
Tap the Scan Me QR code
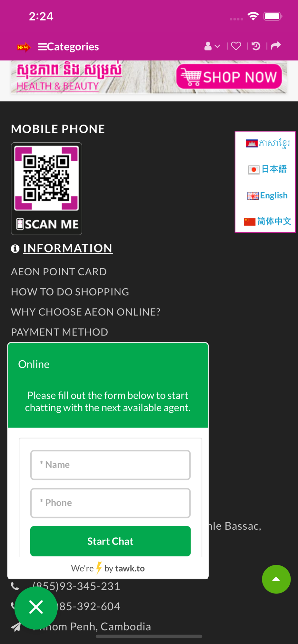pyautogui.click(x=46, y=189)
